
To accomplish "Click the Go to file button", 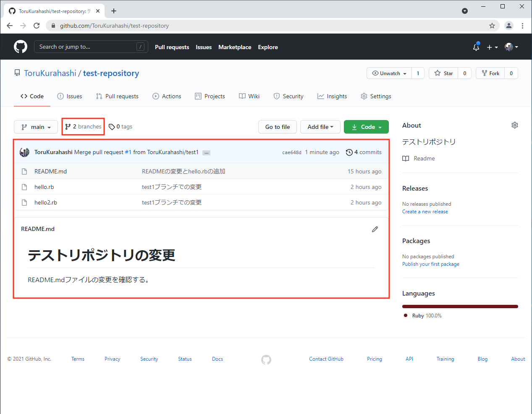I will pyautogui.click(x=278, y=127).
